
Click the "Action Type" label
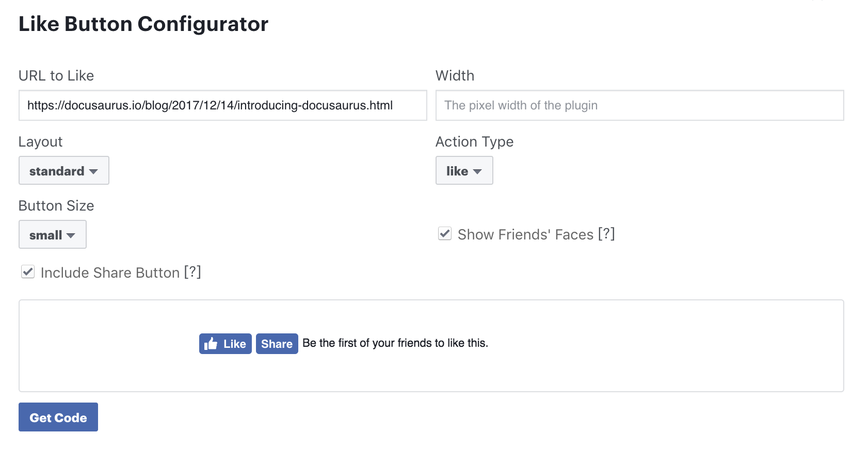pyautogui.click(x=475, y=142)
